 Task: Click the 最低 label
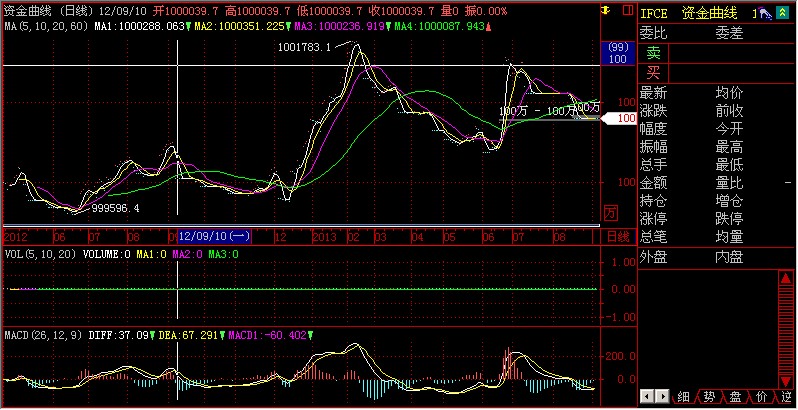729,164
